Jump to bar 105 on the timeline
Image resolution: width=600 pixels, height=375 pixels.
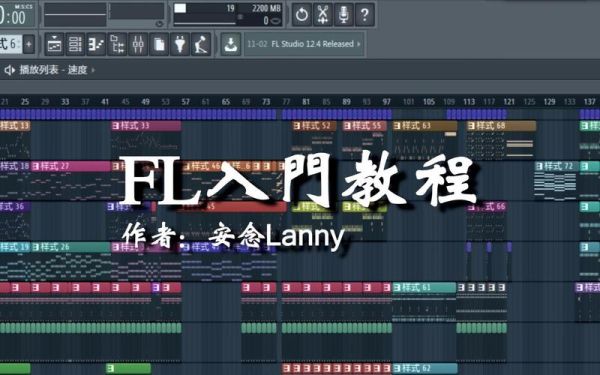429,102
